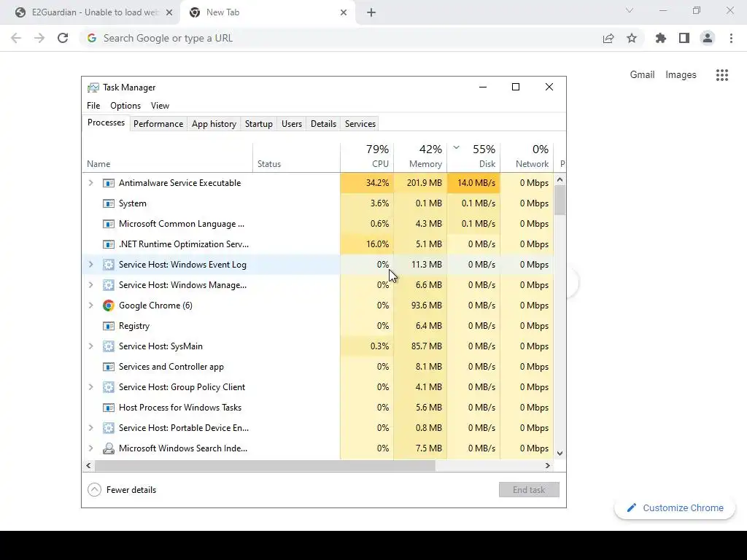This screenshot has height=560, width=747.
Task: Click the horizontal scrollbar right arrow
Action: (x=547, y=466)
